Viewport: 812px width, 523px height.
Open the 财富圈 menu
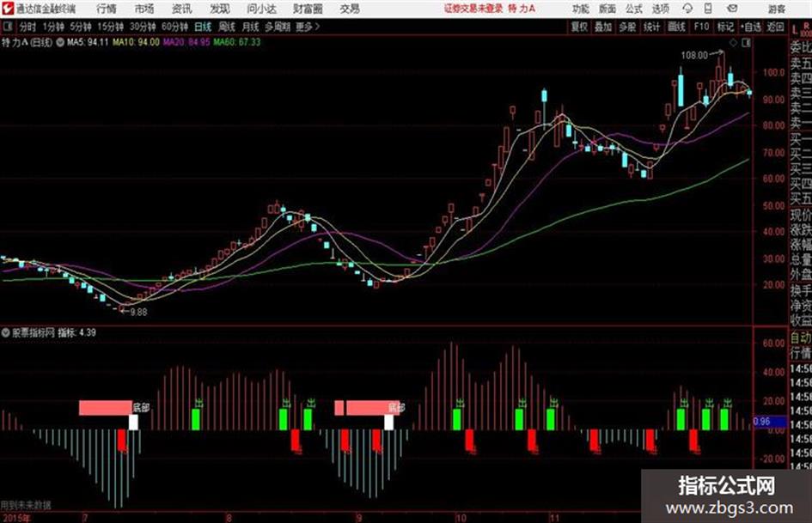point(308,9)
